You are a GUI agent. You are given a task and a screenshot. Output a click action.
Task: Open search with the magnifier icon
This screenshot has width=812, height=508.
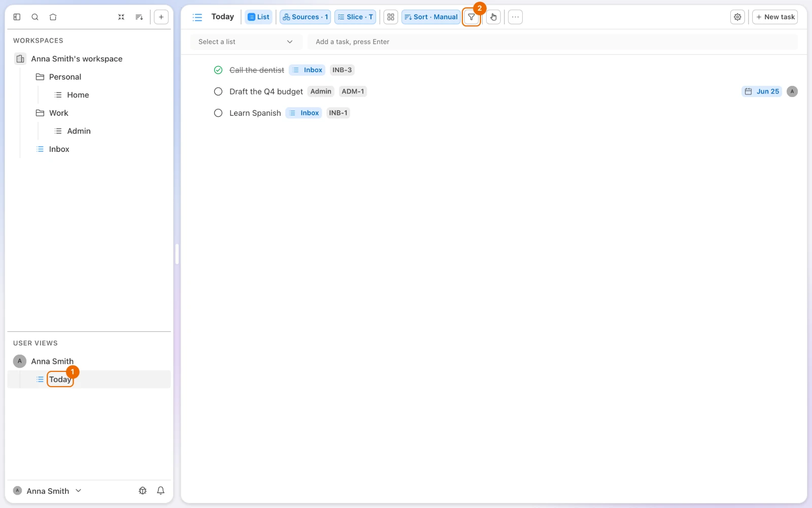tap(35, 17)
